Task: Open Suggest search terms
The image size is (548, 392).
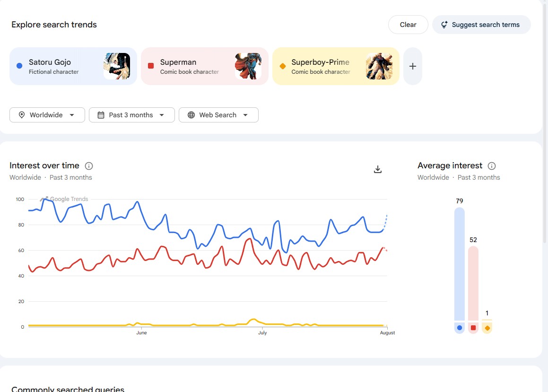Action: (481, 25)
